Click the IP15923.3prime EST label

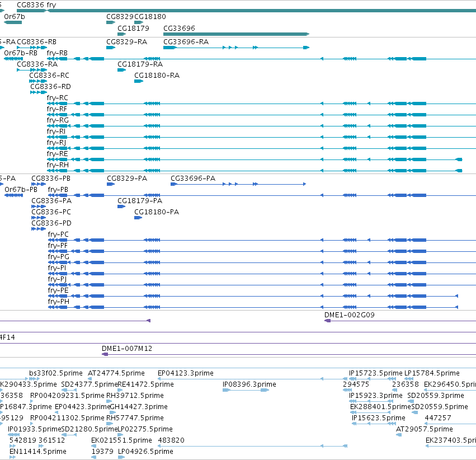pos(376,396)
